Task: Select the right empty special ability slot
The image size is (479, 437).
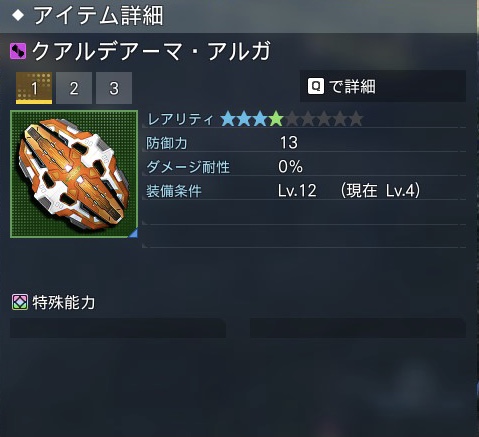Action: click(x=358, y=328)
